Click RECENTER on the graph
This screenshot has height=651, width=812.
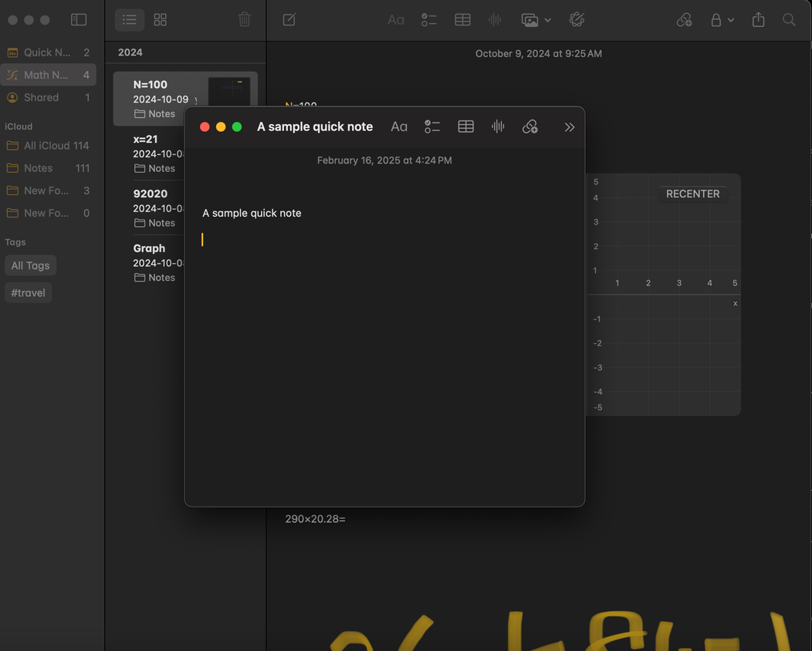692,194
